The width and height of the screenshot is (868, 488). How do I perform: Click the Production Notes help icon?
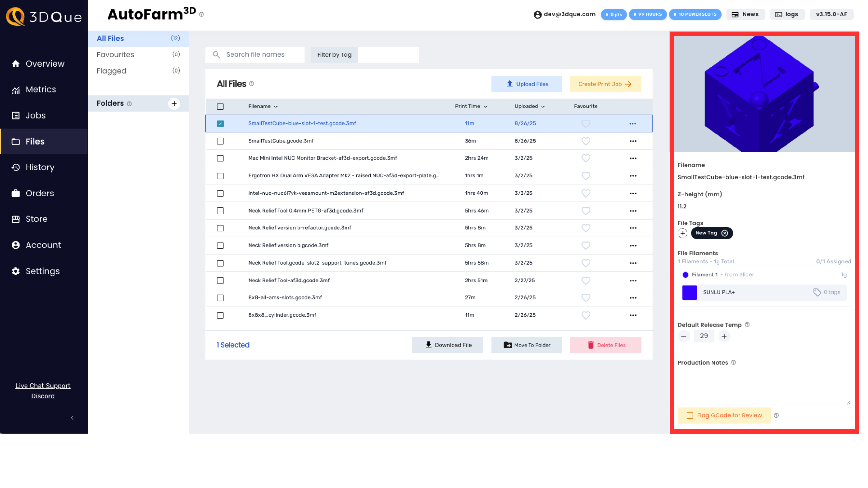[x=733, y=362]
